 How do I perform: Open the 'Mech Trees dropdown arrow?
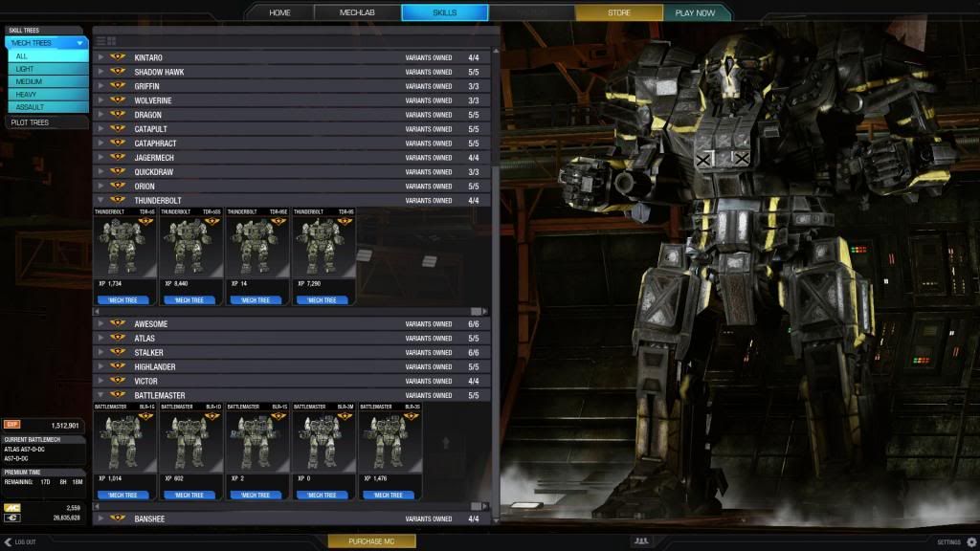[80, 43]
